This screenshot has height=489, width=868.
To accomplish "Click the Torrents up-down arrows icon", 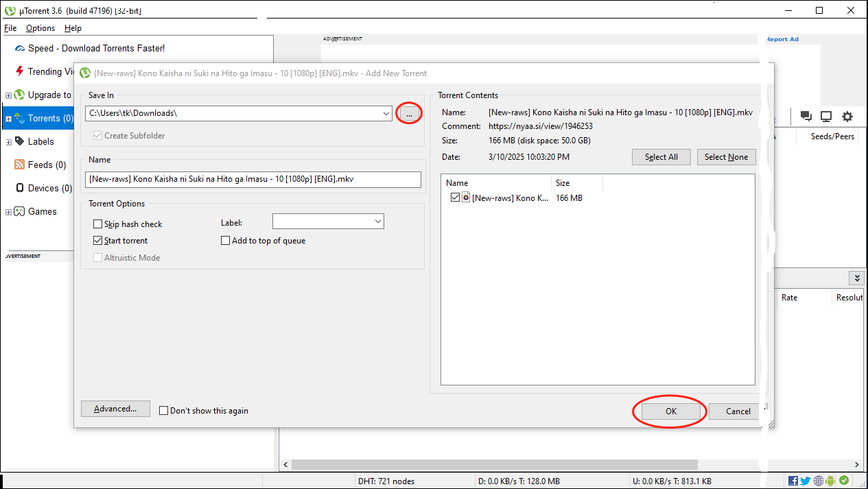I will tap(19, 118).
